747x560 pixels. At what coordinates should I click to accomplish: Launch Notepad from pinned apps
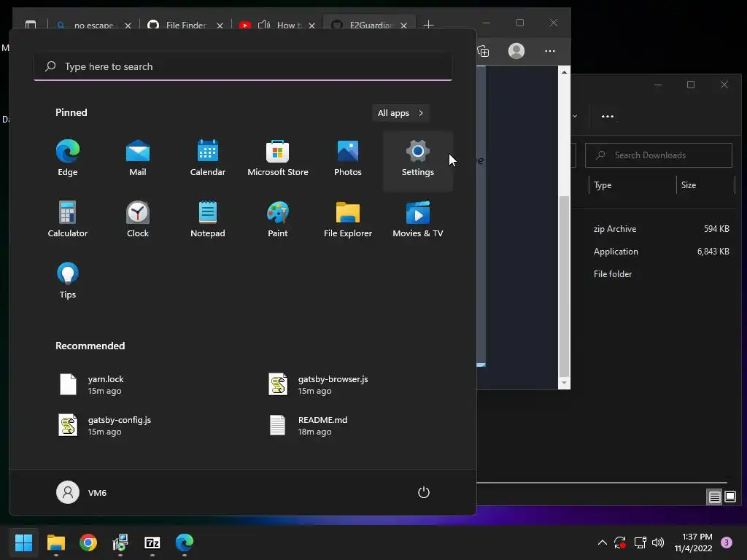[x=208, y=220]
